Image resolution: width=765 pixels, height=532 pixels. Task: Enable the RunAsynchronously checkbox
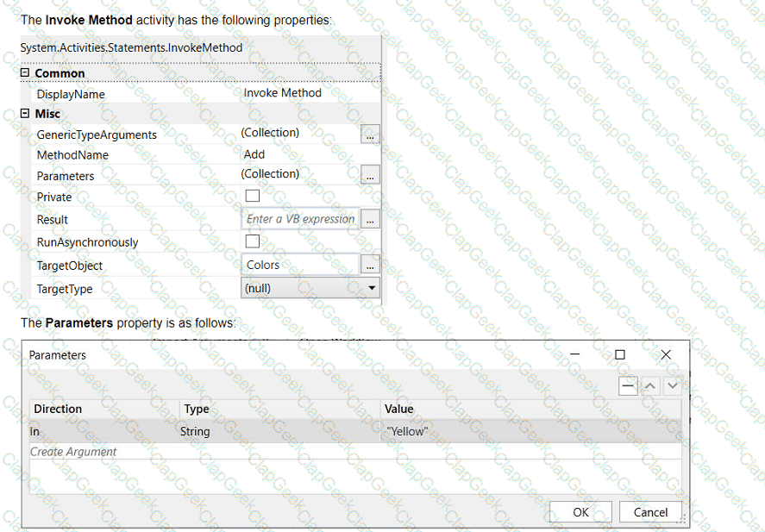click(252, 241)
